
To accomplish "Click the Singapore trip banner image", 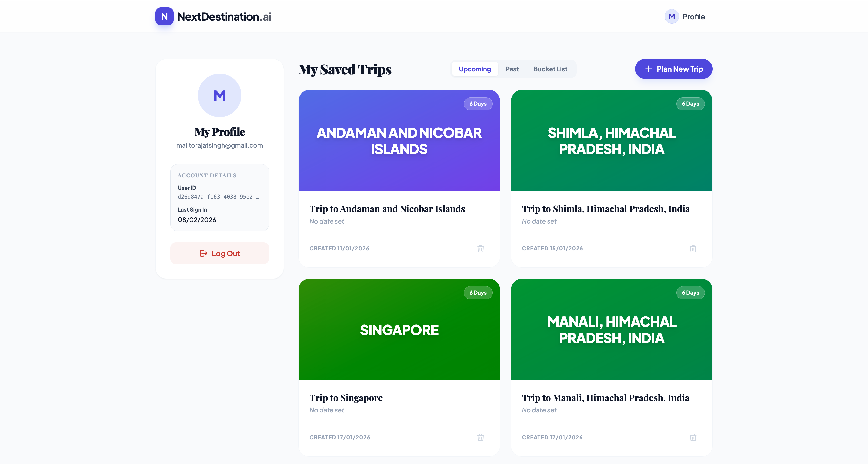I will [399, 330].
